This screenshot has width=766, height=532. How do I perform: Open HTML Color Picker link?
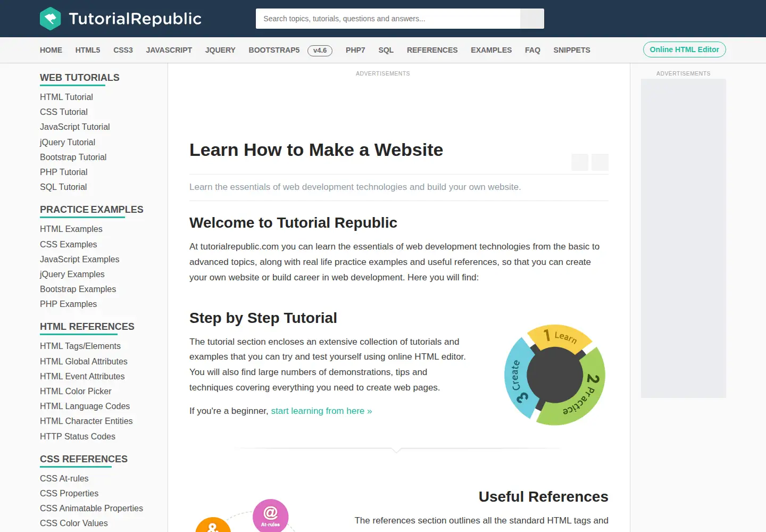click(x=76, y=391)
